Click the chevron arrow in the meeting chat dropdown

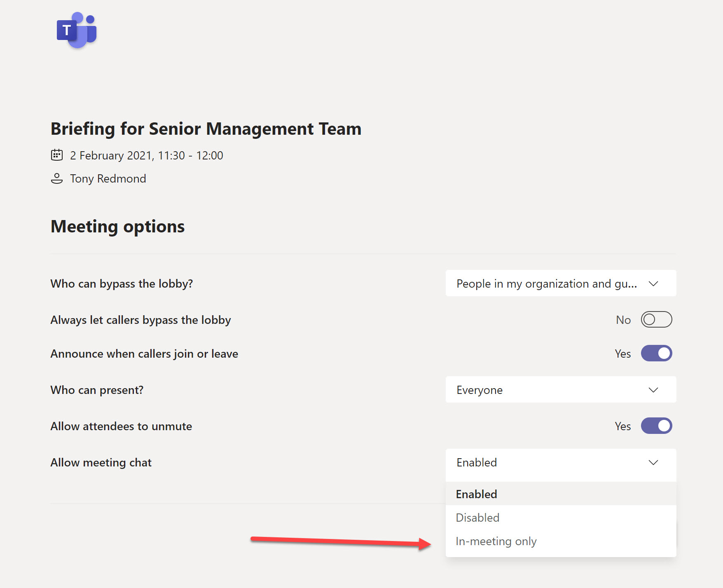(653, 462)
